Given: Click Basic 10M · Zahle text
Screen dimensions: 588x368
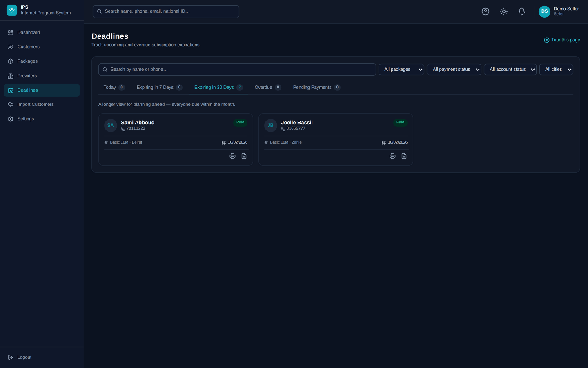Looking at the screenshot, I should [x=286, y=143].
